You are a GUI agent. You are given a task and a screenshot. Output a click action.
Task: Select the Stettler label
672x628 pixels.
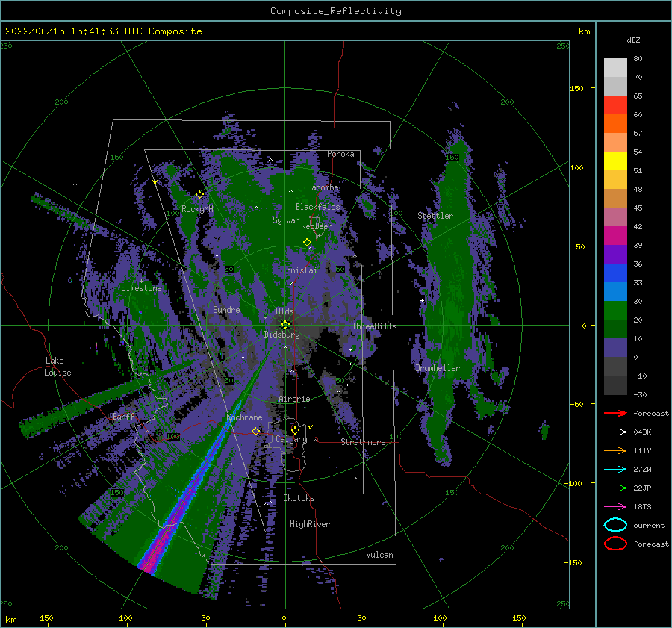tap(435, 216)
